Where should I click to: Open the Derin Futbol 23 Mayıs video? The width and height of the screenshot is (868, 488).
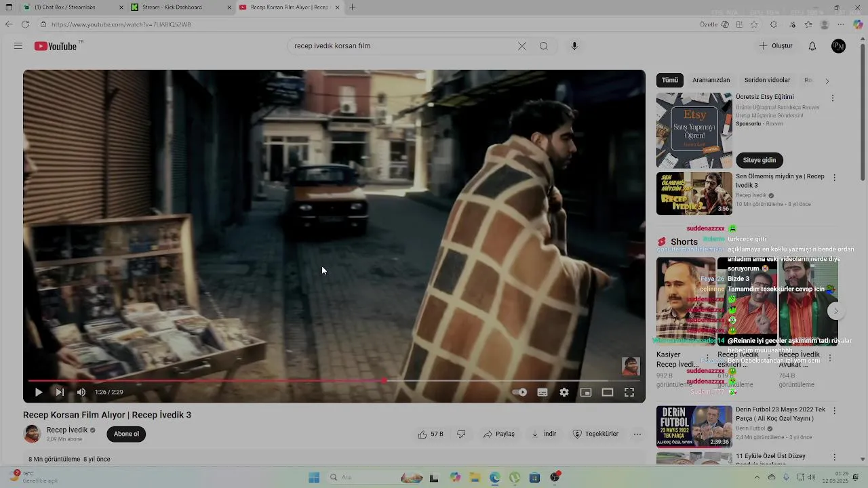(694, 427)
